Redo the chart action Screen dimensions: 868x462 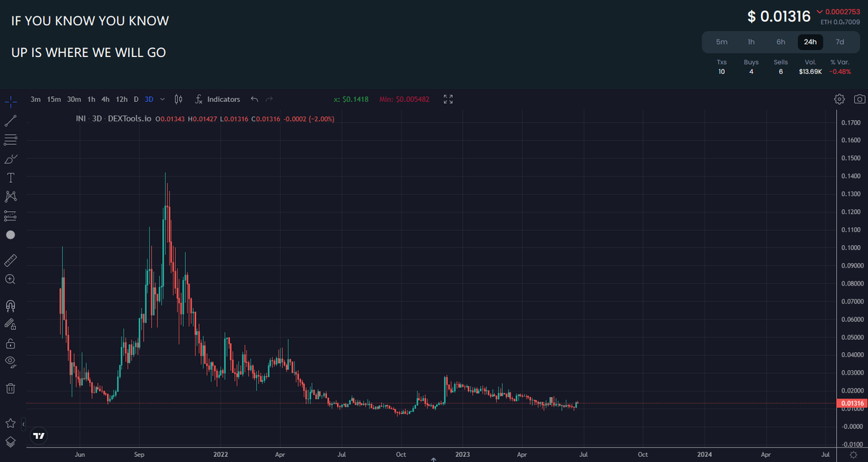pos(269,99)
